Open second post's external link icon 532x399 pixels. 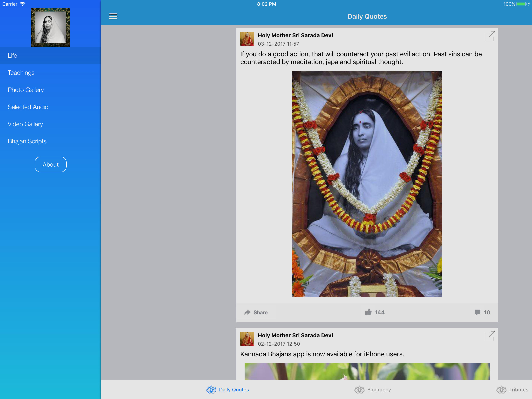(x=489, y=336)
